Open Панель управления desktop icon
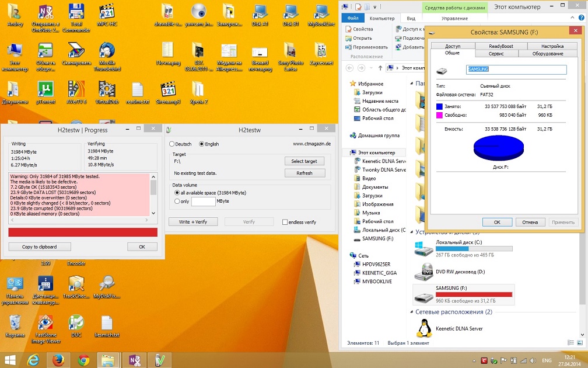Viewport: 588px width, 368px height. click(x=15, y=290)
